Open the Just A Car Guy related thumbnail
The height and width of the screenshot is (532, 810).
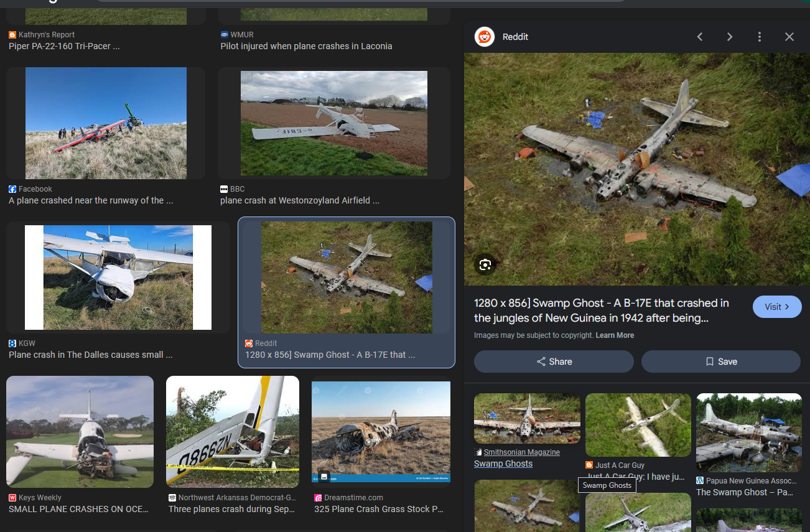pyautogui.click(x=638, y=425)
